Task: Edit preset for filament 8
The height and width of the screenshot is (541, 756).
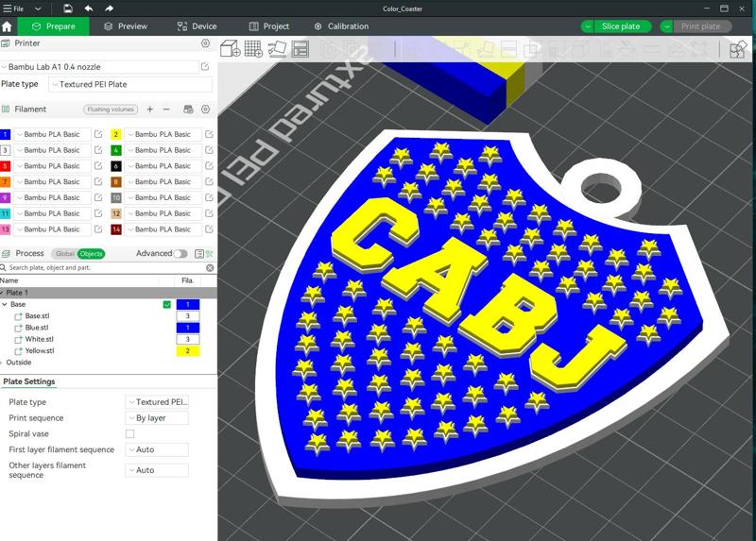Action: (x=209, y=181)
